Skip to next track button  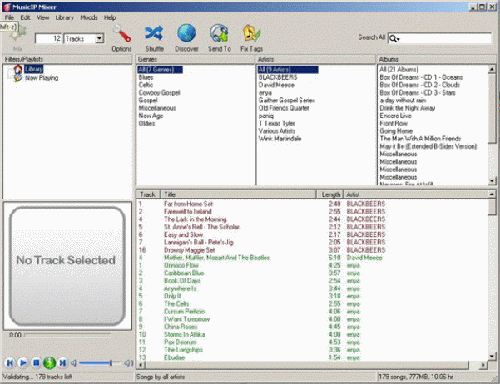coord(62,363)
